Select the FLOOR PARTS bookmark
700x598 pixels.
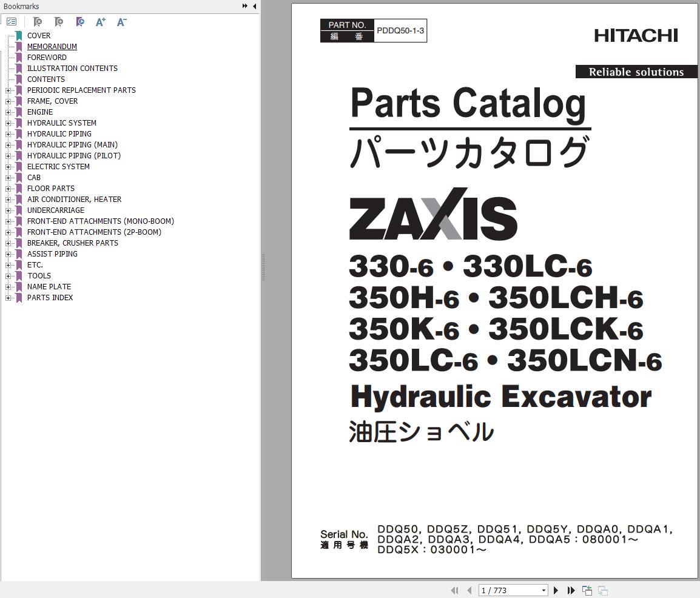(51, 189)
